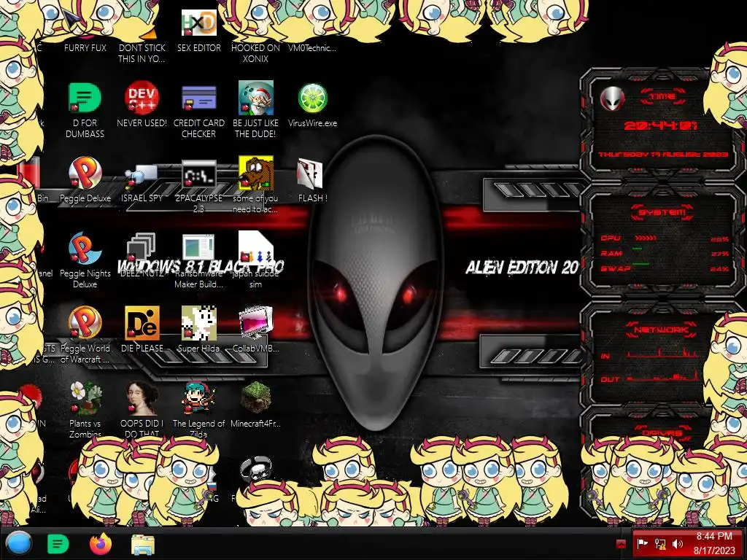The height and width of the screenshot is (560, 747).
Task: Open the Action Center flag icon
Action: [x=642, y=544]
